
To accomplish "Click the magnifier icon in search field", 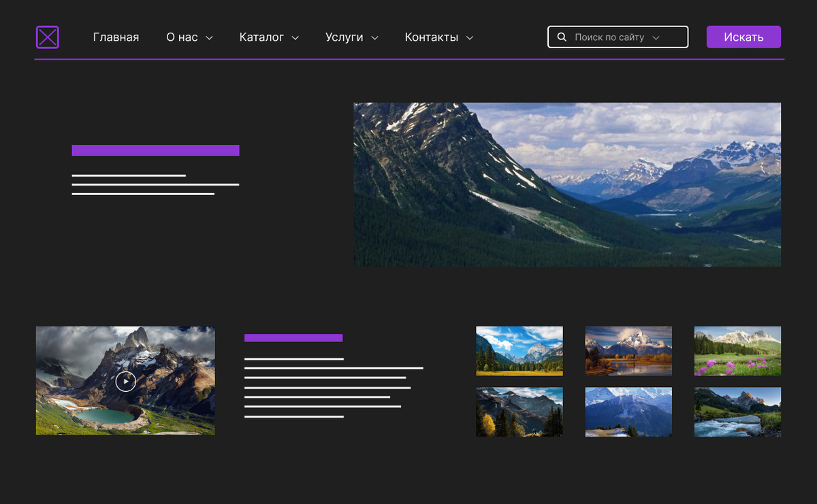I will [x=562, y=37].
